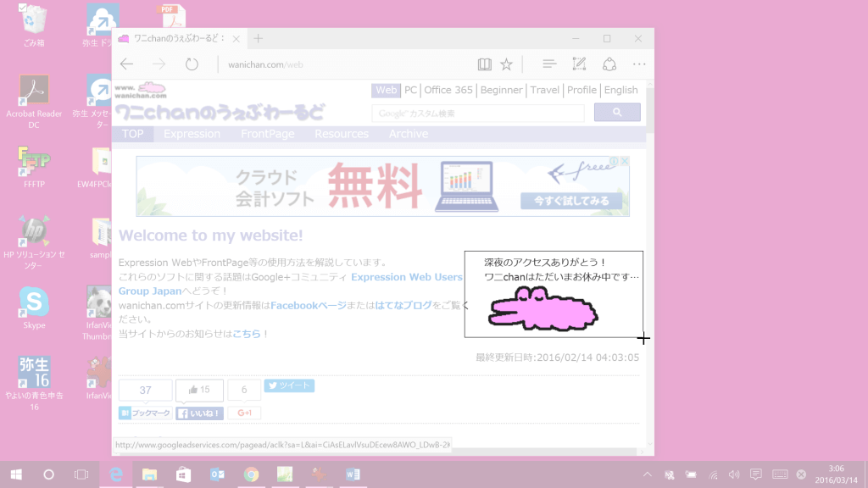Open the Hub lines icon
868x488 pixels.
pyautogui.click(x=549, y=64)
